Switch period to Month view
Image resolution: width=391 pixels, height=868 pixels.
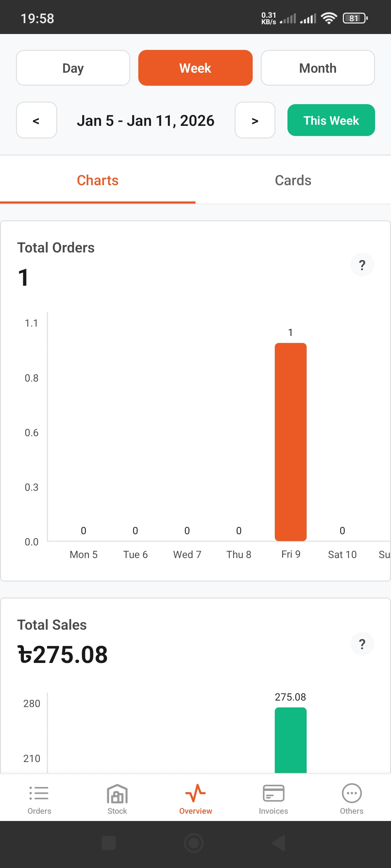click(318, 68)
